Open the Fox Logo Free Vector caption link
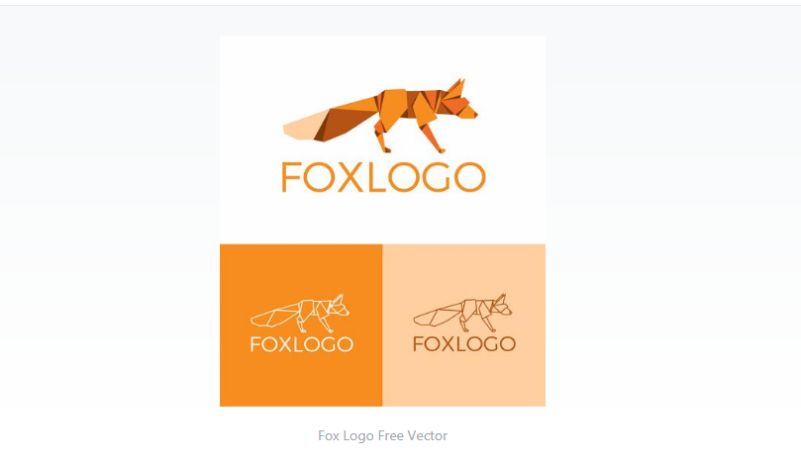801x465 pixels. click(382, 435)
